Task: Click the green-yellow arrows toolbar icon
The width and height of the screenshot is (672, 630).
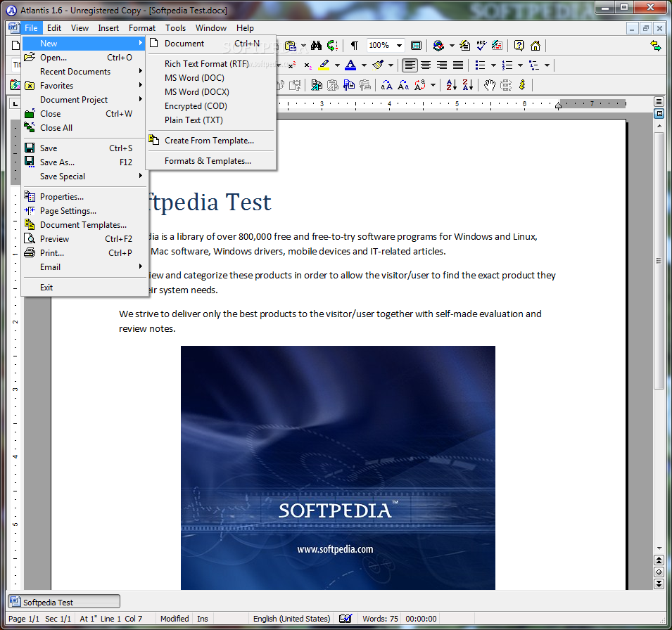Action: click(655, 46)
